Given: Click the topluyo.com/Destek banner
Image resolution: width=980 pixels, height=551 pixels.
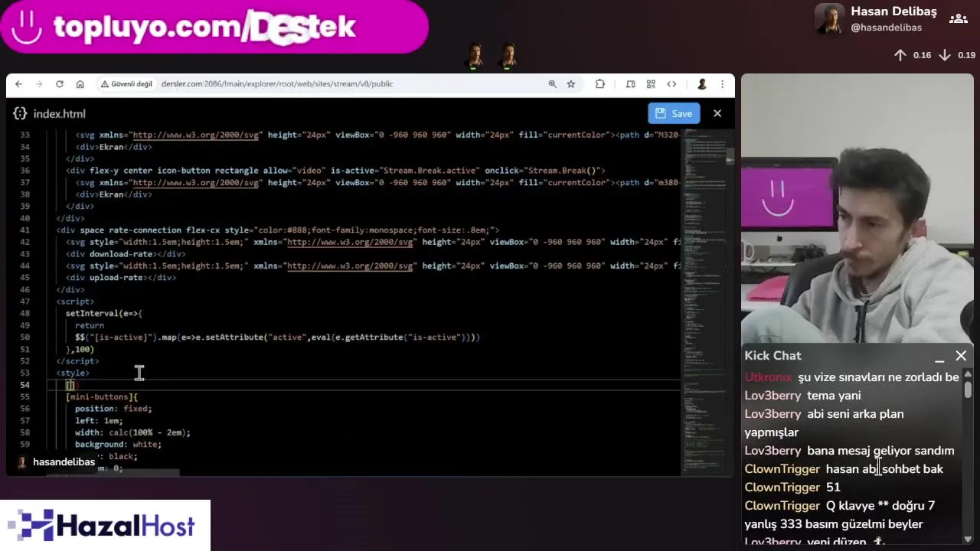Looking at the screenshot, I should click(214, 27).
